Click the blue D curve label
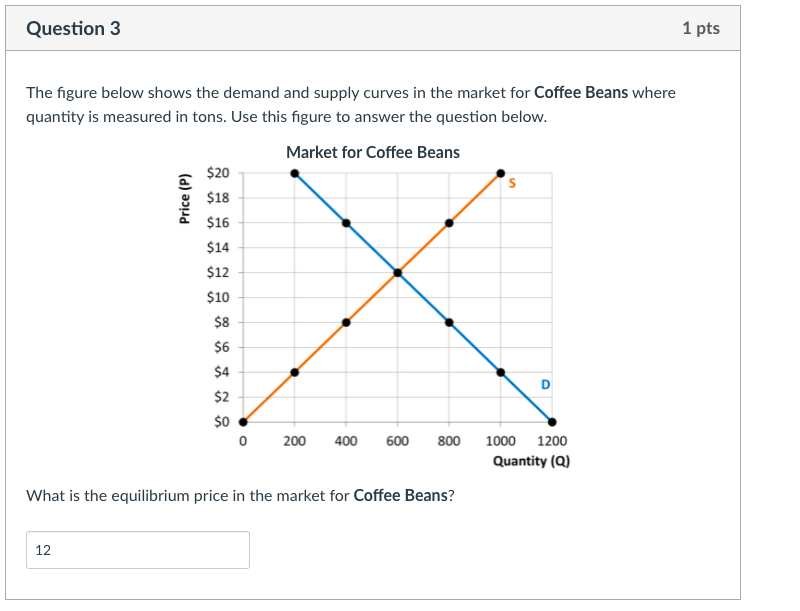The height and width of the screenshot is (611, 800). click(x=544, y=383)
